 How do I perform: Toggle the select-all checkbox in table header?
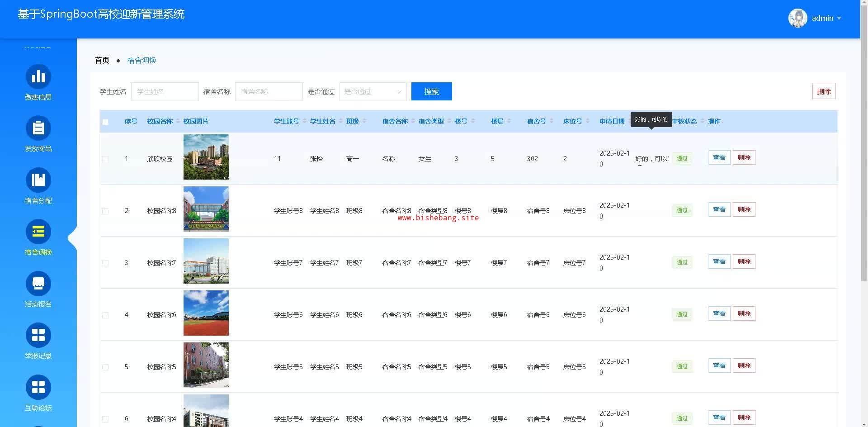tap(105, 122)
